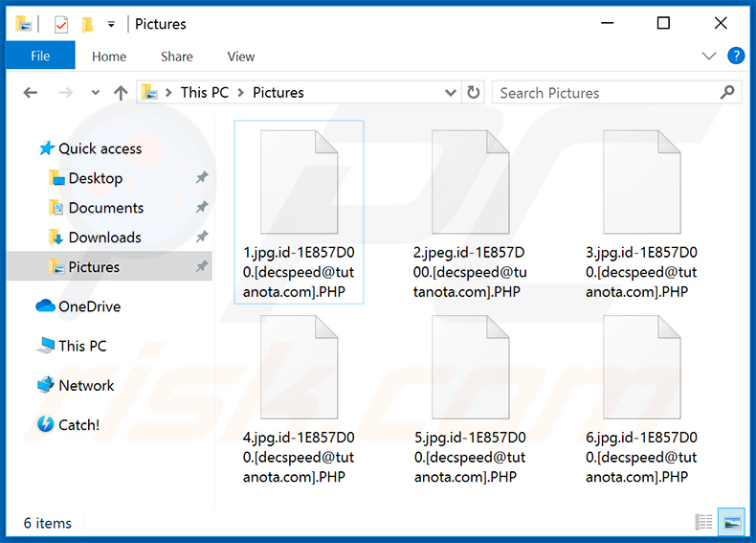Viewport: 756px width, 543px height.
Task: Show recent locations dropdown
Action: [x=95, y=93]
